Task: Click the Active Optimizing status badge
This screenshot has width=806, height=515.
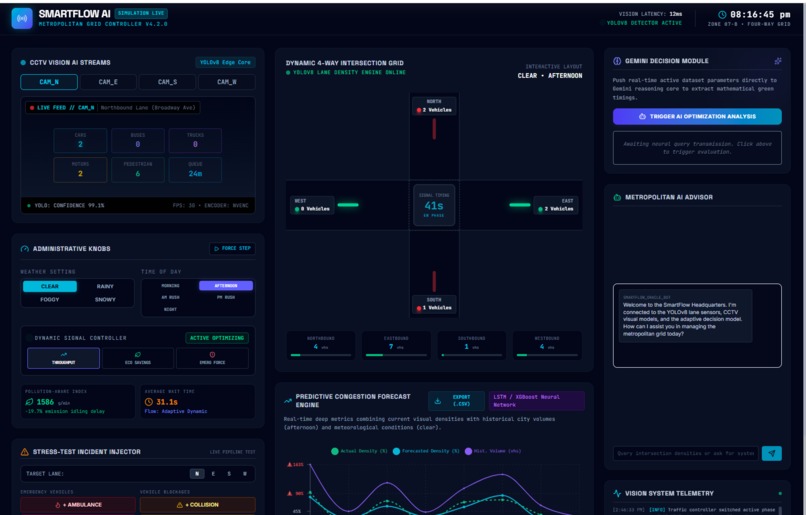Action: click(217, 338)
